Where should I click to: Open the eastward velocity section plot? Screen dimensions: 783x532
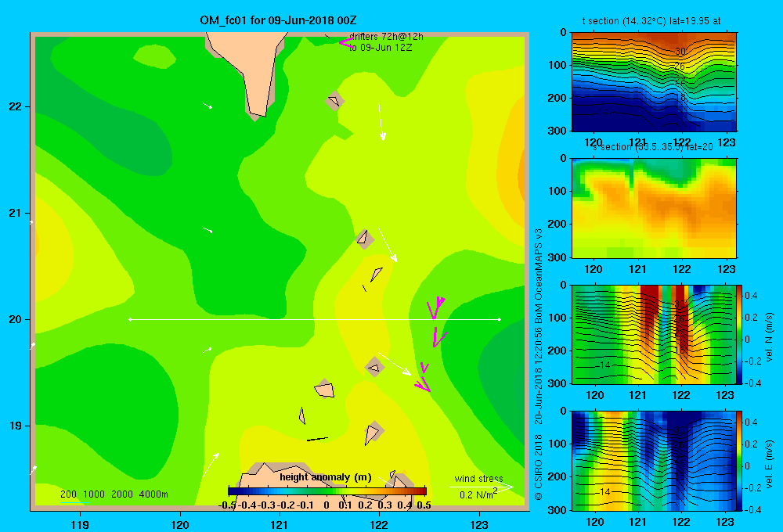[x=654, y=461]
